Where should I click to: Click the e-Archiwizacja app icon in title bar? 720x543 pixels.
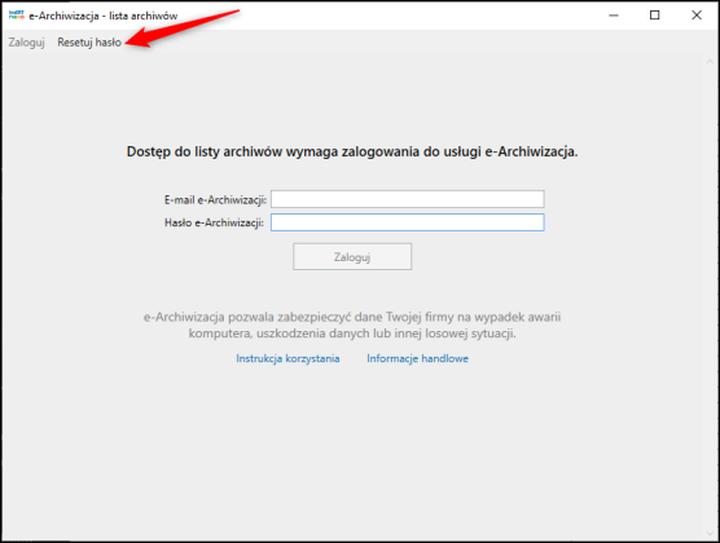pyautogui.click(x=16, y=15)
